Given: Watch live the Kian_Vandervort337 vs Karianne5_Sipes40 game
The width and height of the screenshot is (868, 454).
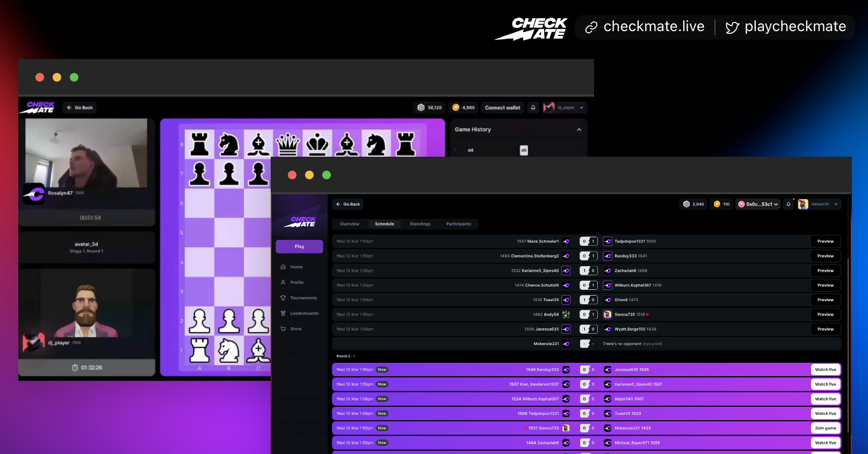Looking at the screenshot, I should coord(826,384).
